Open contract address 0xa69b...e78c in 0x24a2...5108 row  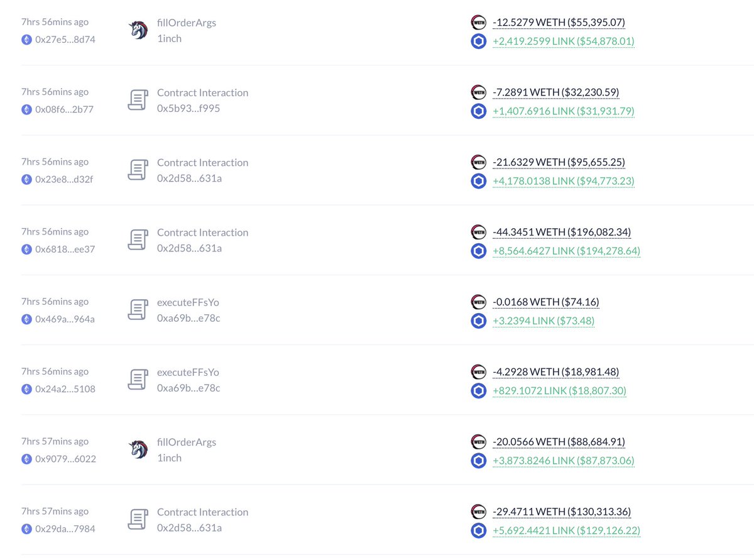[188, 388]
